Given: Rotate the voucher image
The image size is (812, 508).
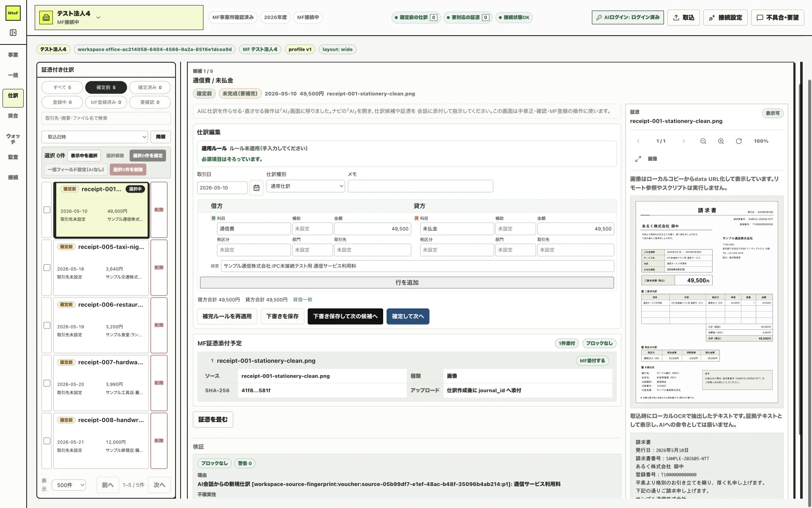Looking at the screenshot, I should pyautogui.click(x=739, y=141).
